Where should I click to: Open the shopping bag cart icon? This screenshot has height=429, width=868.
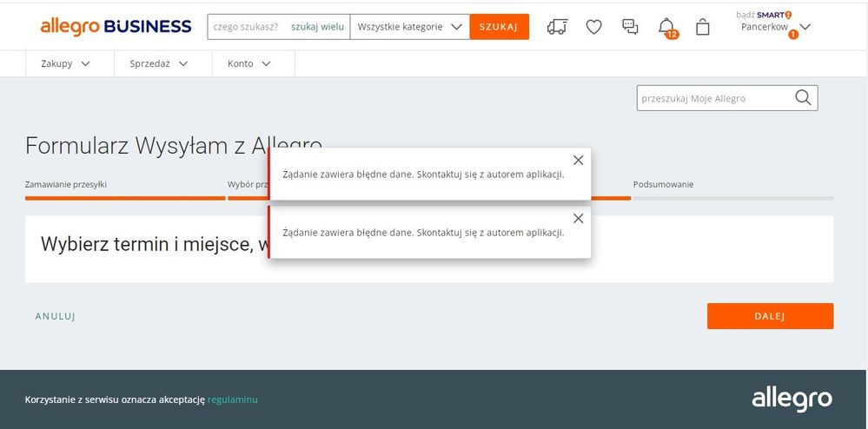click(x=703, y=27)
